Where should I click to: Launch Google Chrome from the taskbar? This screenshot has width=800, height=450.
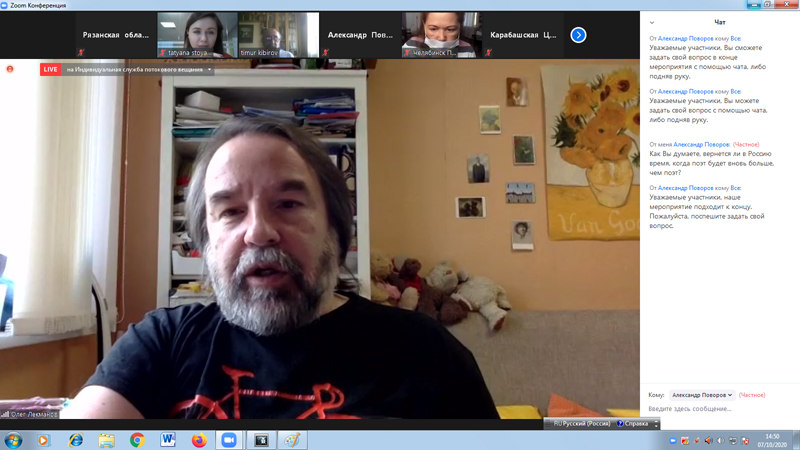coord(137,440)
